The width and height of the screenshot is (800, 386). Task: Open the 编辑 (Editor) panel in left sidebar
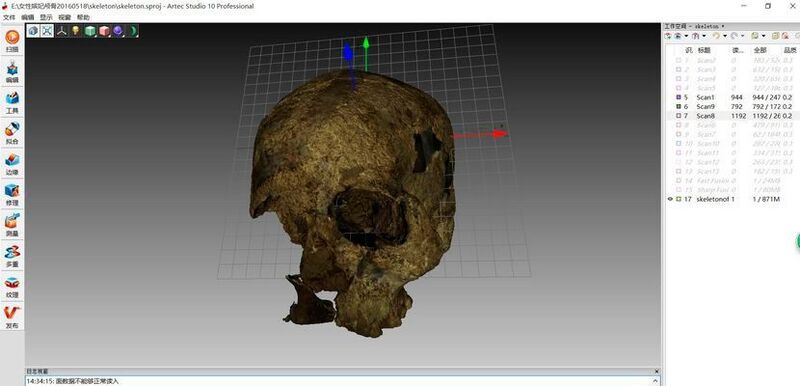(x=12, y=71)
